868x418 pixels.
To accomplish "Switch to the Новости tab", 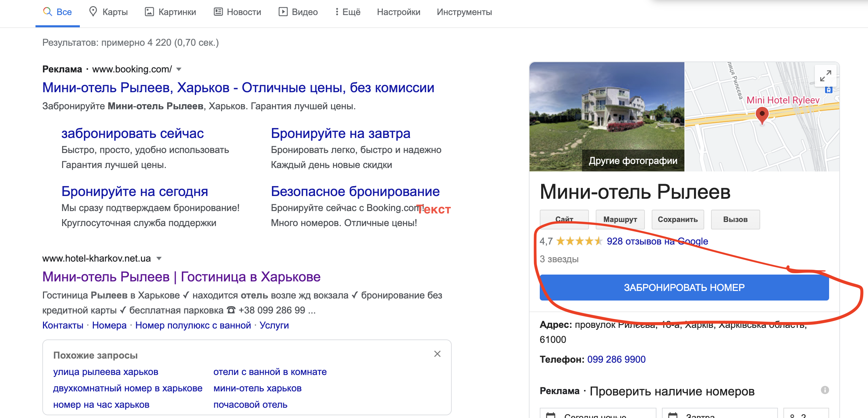I will pyautogui.click(x=237, y=12).
